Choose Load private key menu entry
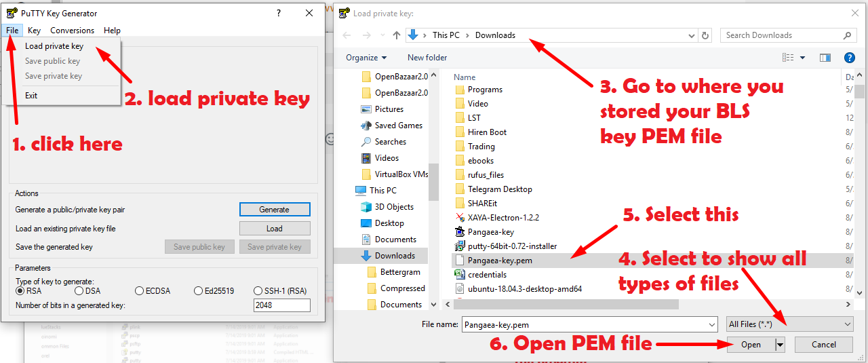Screen dimensions: 868x363 54,46
